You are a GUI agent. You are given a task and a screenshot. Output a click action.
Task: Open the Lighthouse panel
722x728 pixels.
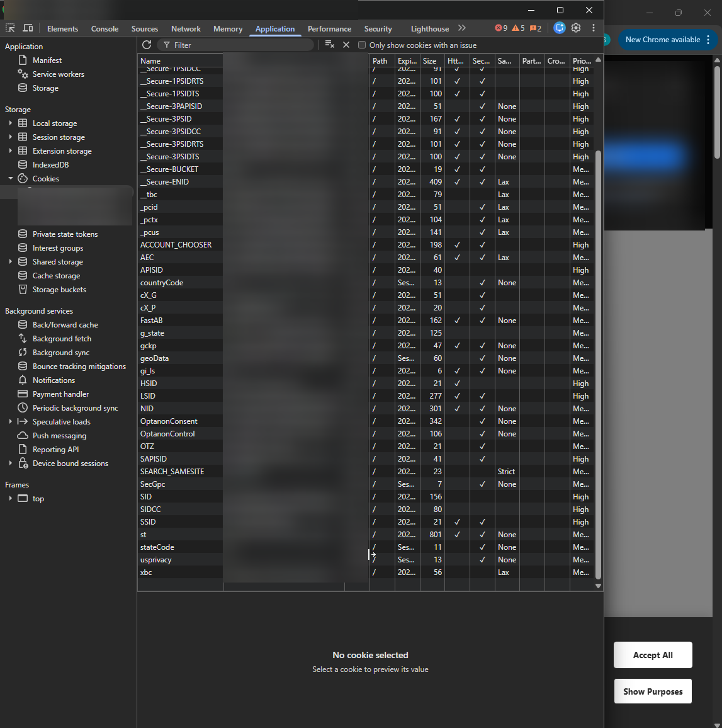tap(429, 28)
